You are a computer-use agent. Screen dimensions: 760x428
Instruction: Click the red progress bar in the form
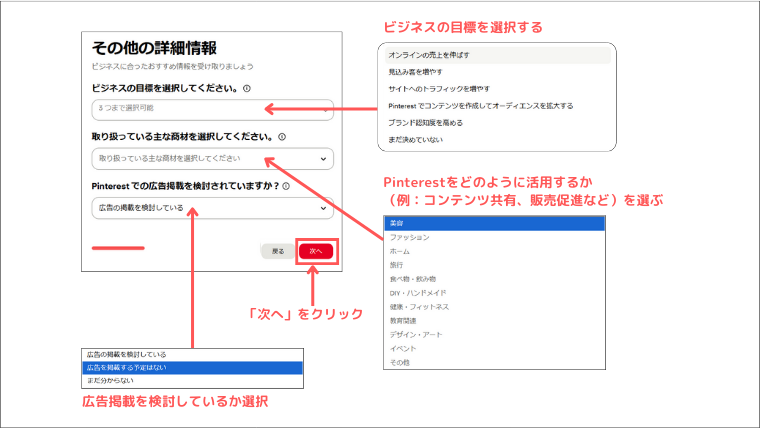pos(118,248)
